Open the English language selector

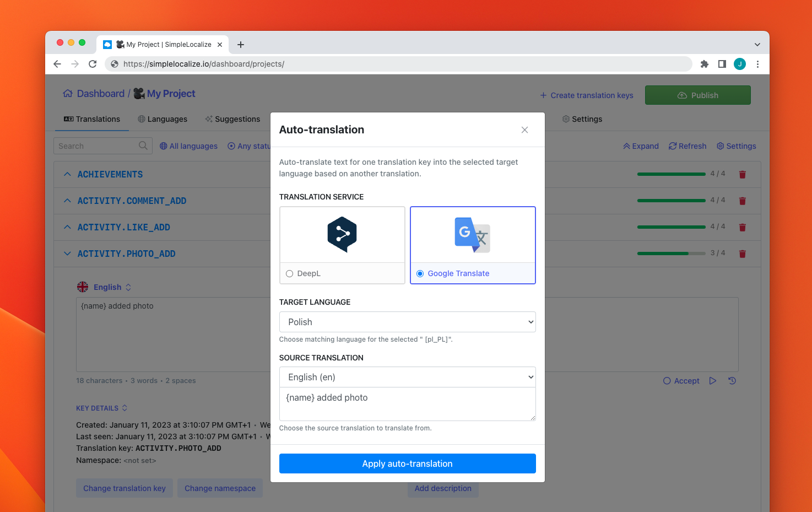tap(112, 287)
